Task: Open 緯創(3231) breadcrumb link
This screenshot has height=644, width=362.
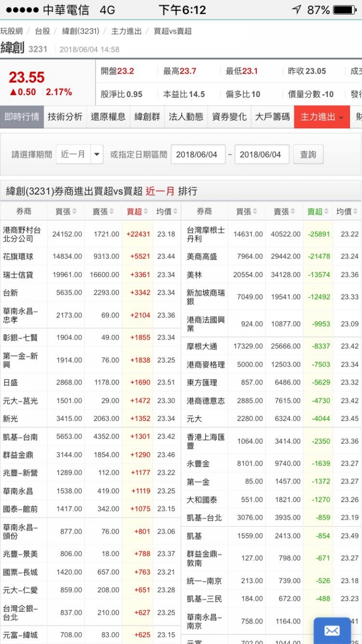Action: (x=80, y=31)
